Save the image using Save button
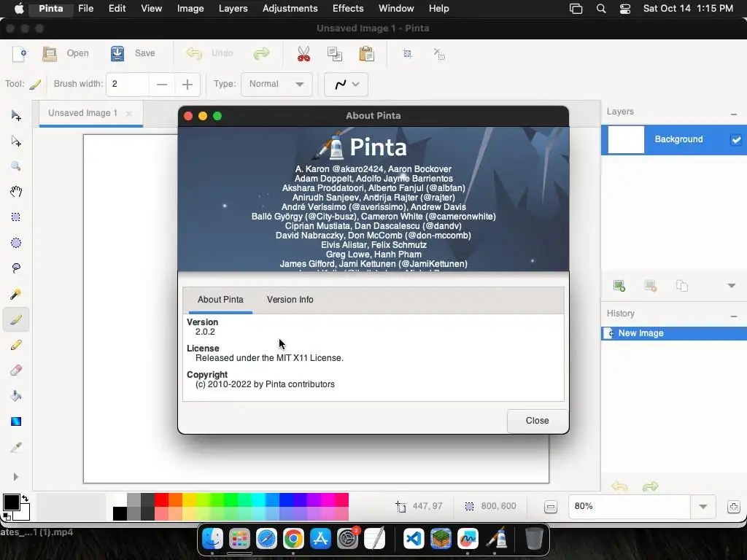 (x=133, y=53)
